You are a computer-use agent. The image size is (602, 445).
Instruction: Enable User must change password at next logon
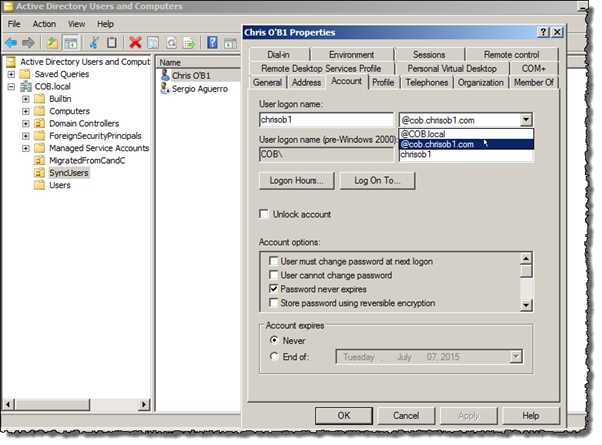[273, 261]
